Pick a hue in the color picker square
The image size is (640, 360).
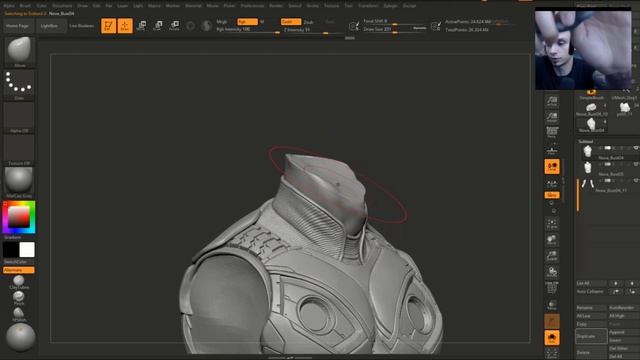19,217
